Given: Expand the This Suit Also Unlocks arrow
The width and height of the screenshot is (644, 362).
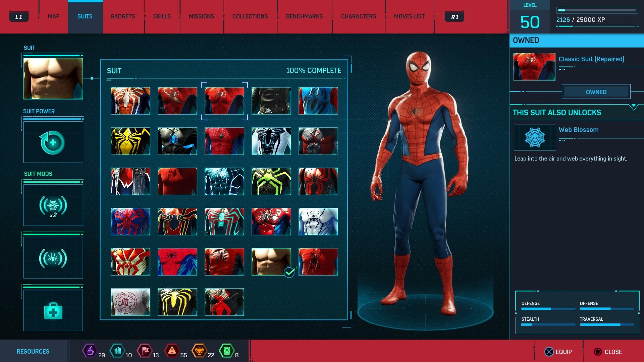Looking at the screenshot, I should [633, 107].
